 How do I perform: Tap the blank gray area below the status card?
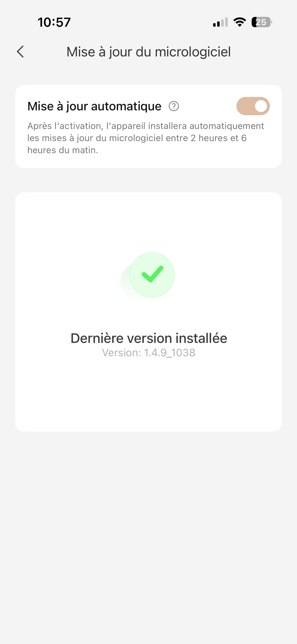coord(149,529)
